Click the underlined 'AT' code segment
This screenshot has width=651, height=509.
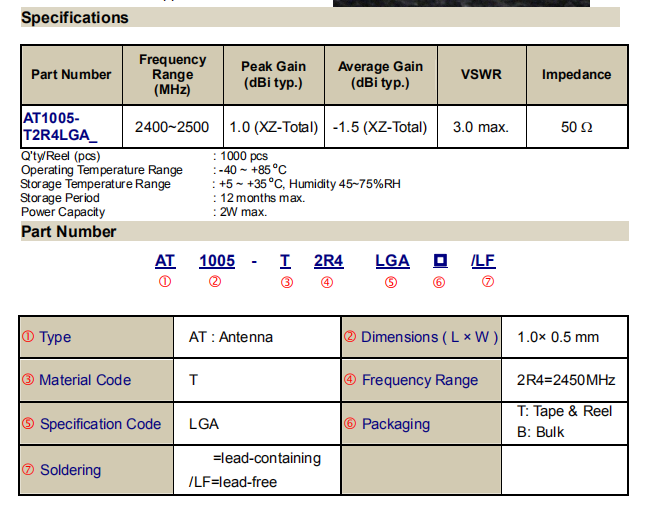[165, 261]
